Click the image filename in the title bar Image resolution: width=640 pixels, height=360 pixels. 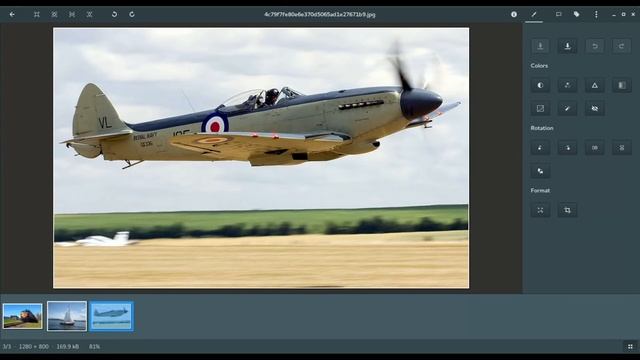pos(320,14)
